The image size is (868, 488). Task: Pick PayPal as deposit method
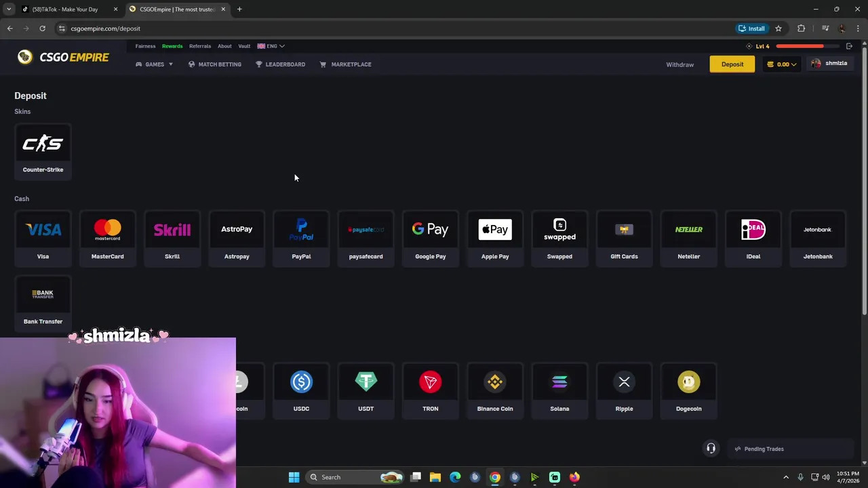click(x=301, y=238)
